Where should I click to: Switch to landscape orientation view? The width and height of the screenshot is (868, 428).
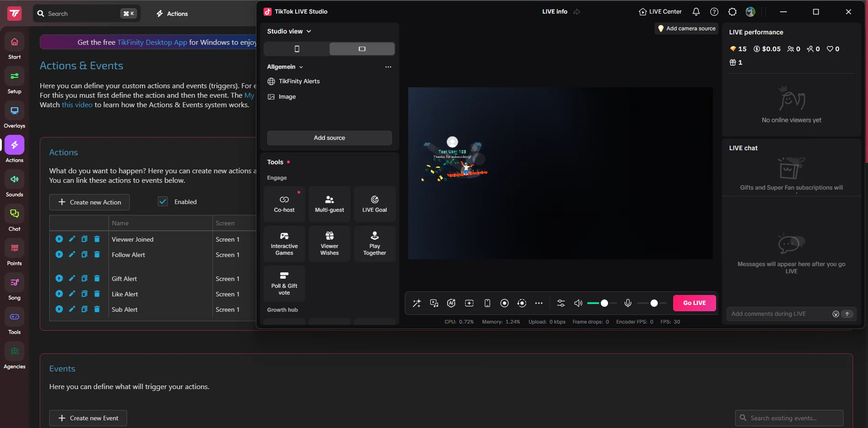tap(362, 49)
